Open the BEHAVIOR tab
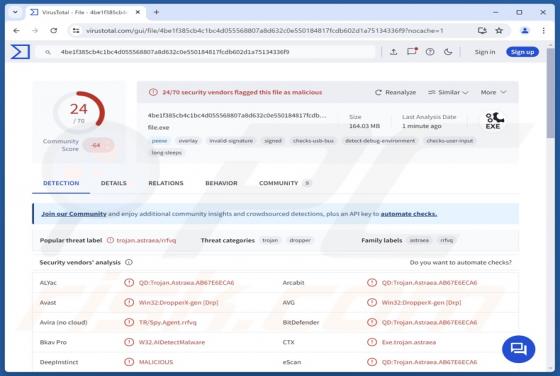The image size is (560, 376). coord(221,183)
